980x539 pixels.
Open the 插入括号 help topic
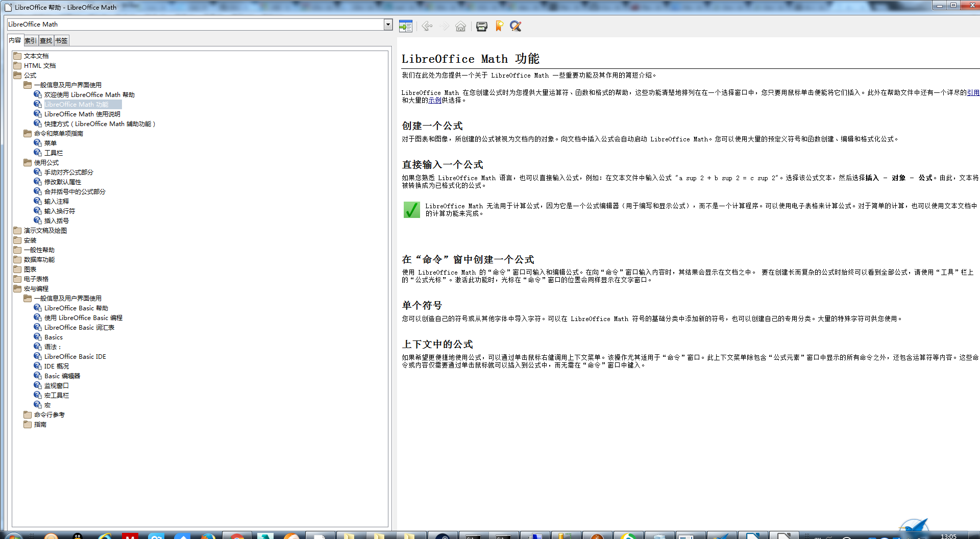tap(56, 220)
